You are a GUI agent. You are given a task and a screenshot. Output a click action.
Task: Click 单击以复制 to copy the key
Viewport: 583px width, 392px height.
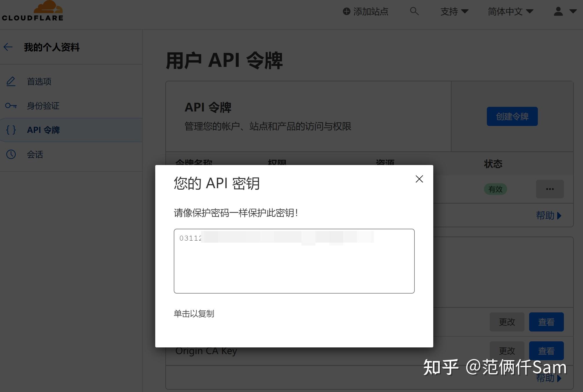tap(194, 314)
